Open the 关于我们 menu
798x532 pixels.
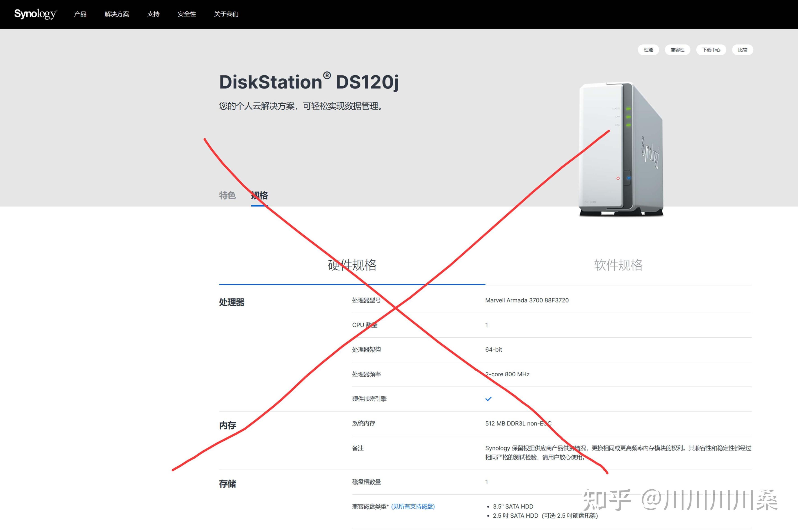[x=226, y=14]
